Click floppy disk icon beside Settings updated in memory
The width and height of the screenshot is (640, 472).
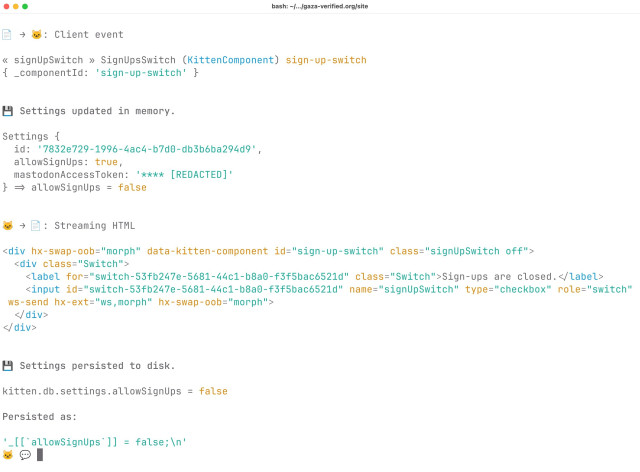tap(7, 111)
